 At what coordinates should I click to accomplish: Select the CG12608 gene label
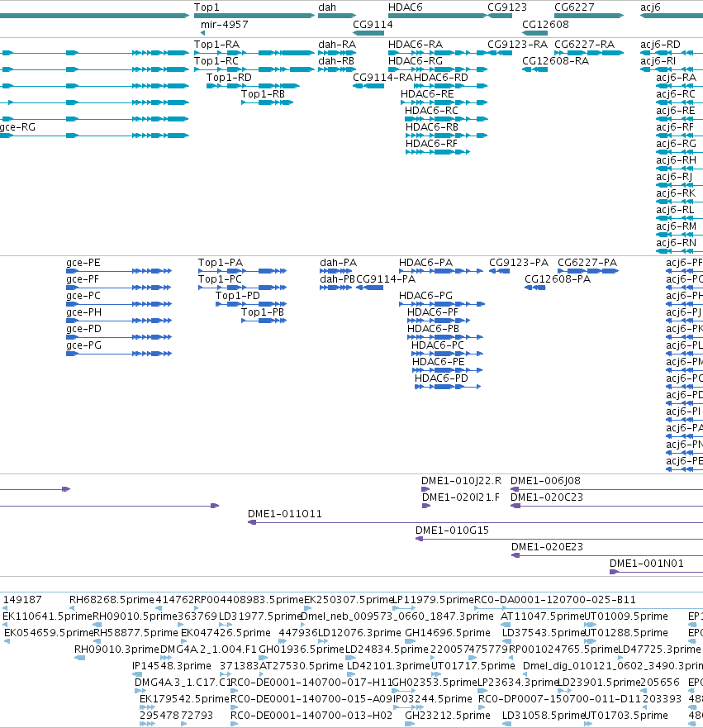click(x=545, y=25)
